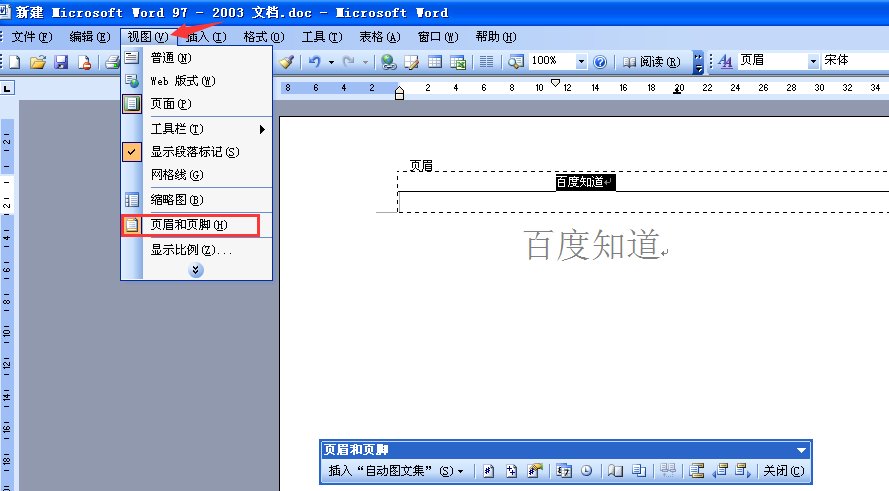The width and height of the screenshot is (889, 491).
Task: Select 普通 normal view mode
Action: [x=197, y=58]
